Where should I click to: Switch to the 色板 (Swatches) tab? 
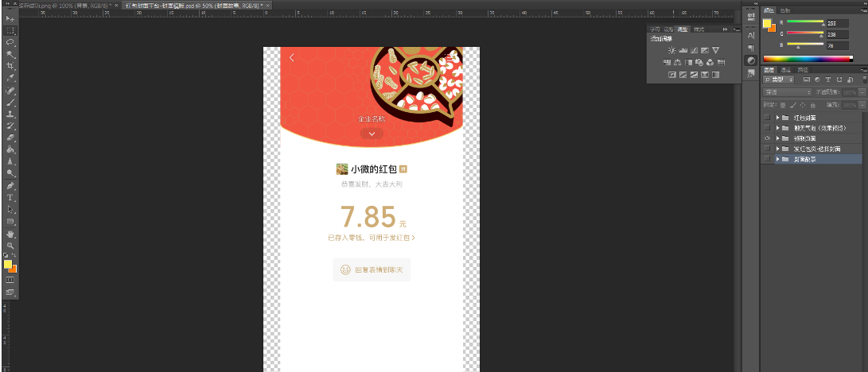pos(784,10)
